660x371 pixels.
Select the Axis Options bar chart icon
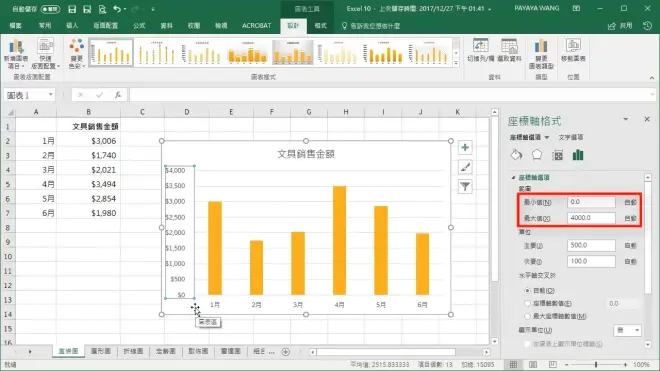[x=578, y=155]
